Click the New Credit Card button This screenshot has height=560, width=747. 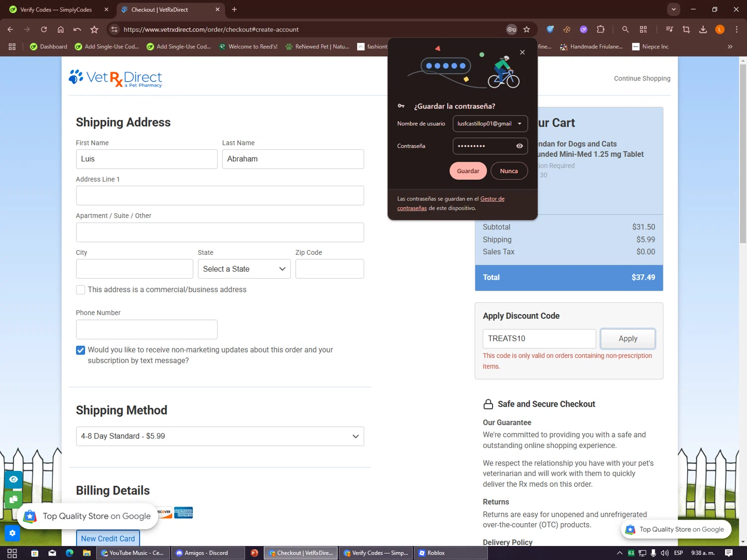coord(108,539)
